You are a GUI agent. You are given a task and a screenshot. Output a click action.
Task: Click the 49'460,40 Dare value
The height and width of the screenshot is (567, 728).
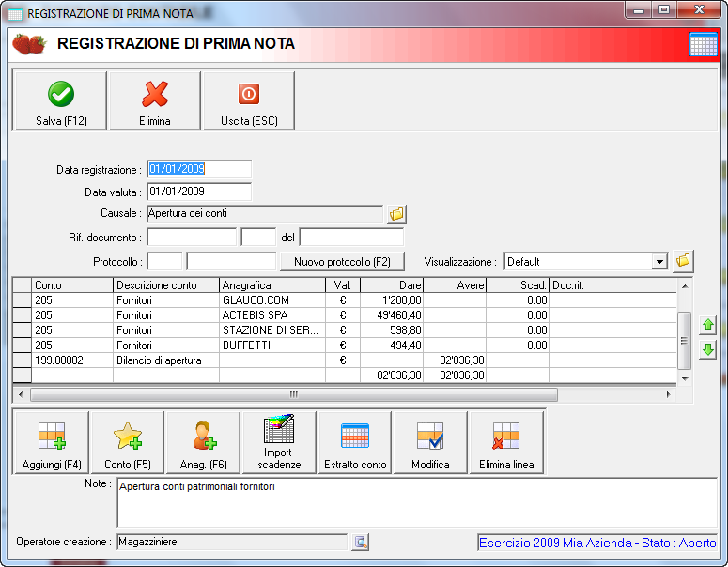pos(392,315)
